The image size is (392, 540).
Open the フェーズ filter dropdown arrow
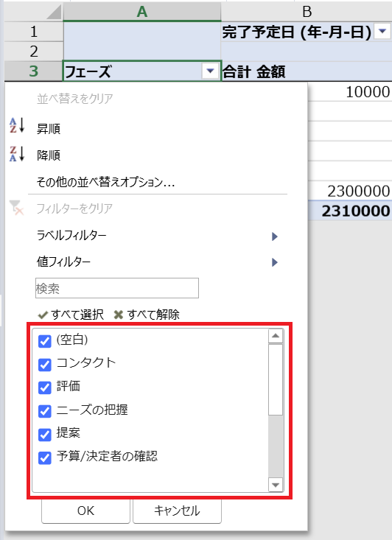tap(210, 71)
